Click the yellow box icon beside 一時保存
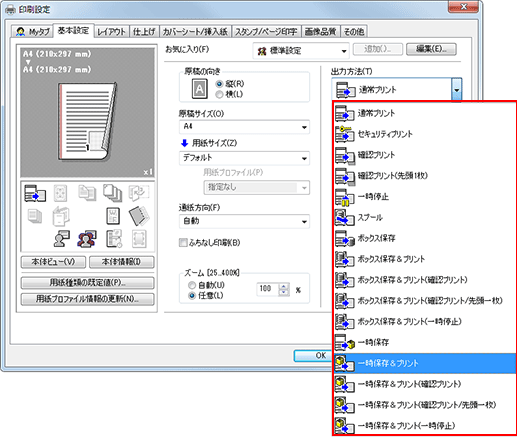 [x=344, y=342]
